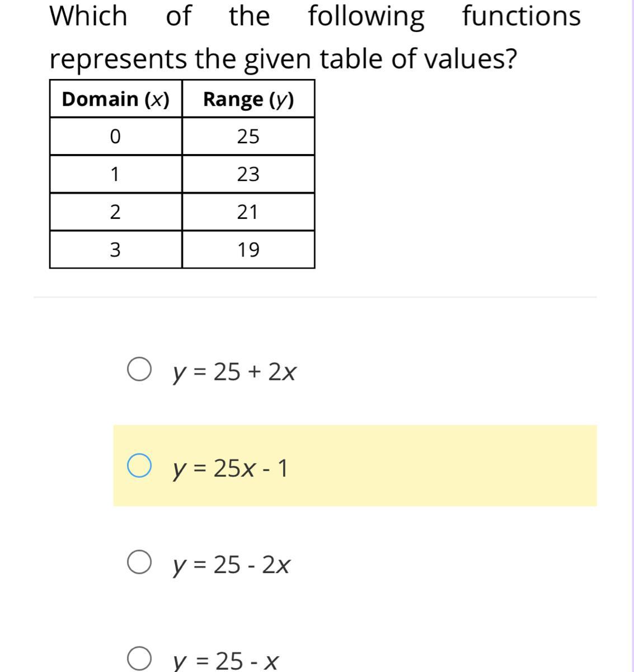
Task: Click the domain cell containing 0
Action: tap(116, 136)
